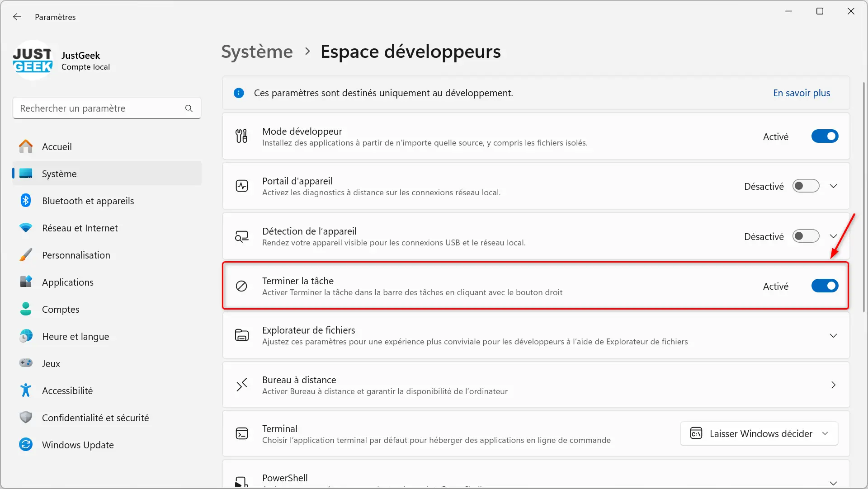Select Accessibilité in the sidebar
The image size is (868, 489).
[107, 390]
